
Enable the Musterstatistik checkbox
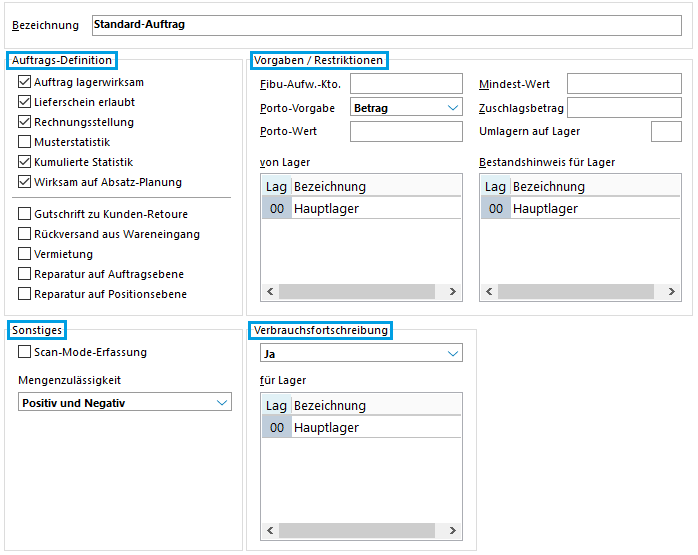25,142
